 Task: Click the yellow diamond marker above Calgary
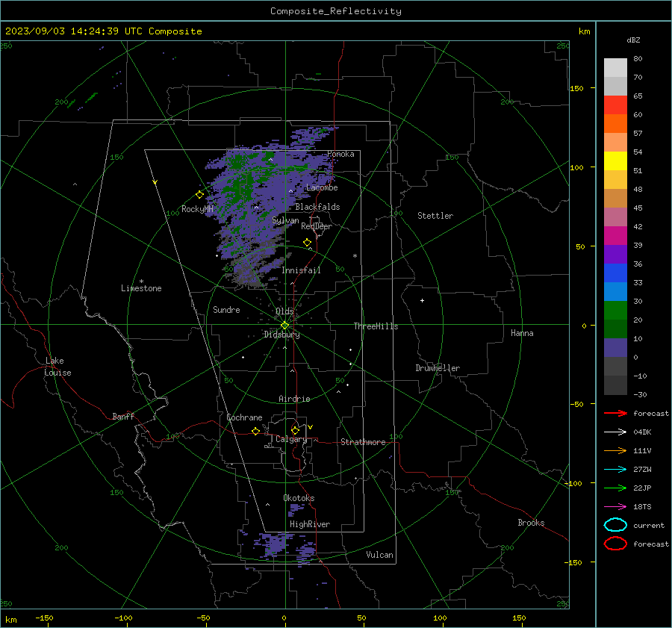295,430
